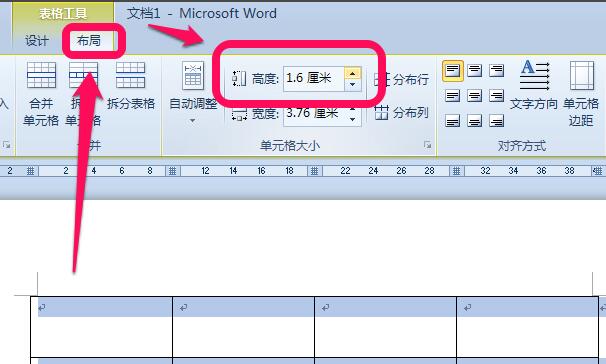Open the Cell Size (单元格大小) dialog launcher
This screenshot has height=364, width=606.
[427, 145]
